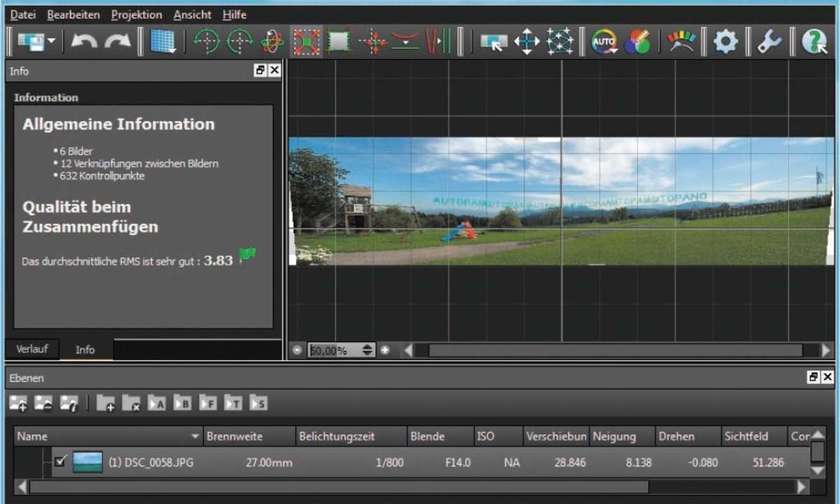Activate the fit-to-frame crop tool with red corners
Screen dimensions: 840x504
point(306,43)
